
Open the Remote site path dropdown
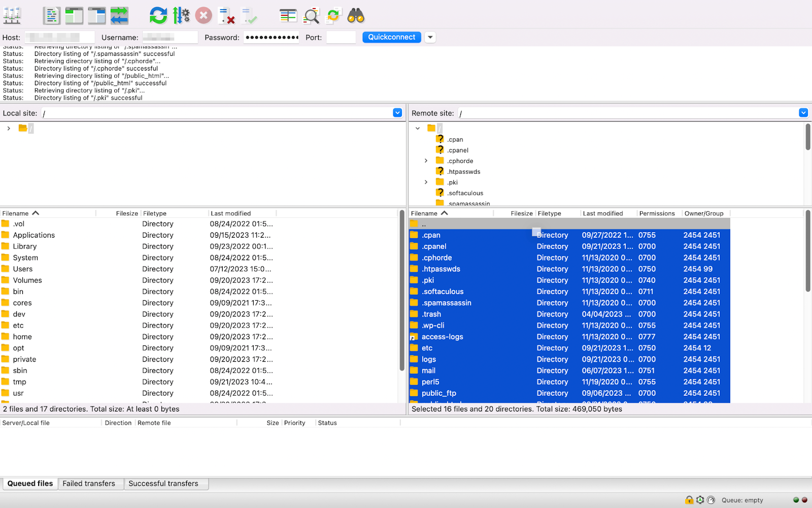pyautogui.click(x=803, y=113)
